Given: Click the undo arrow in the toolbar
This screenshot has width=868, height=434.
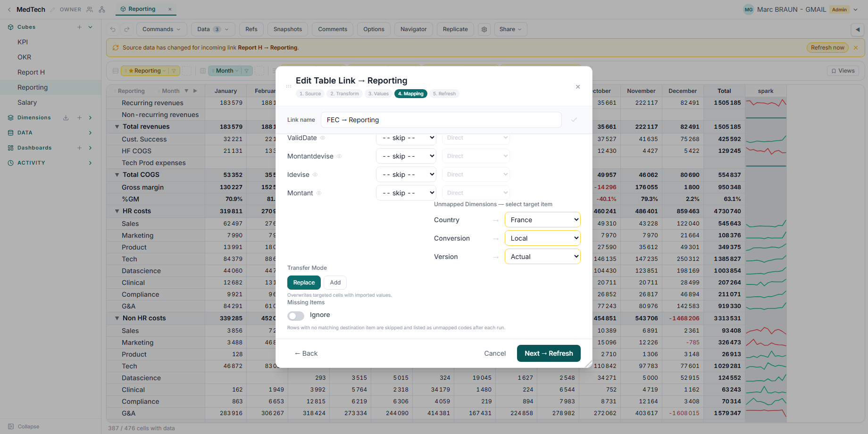Looking at the screenshot, I should point(113,29).
